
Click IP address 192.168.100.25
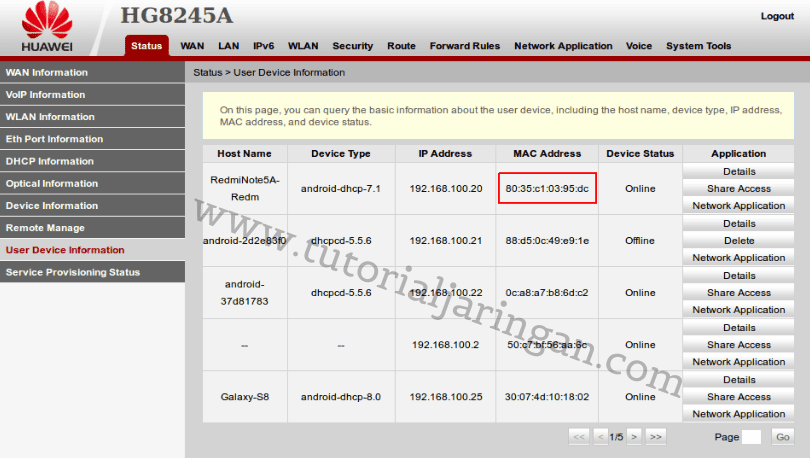[x=446, y=397]
